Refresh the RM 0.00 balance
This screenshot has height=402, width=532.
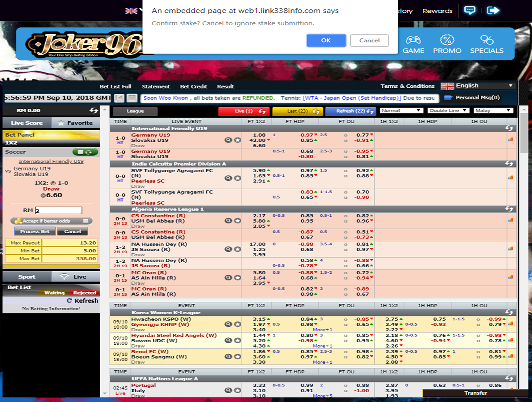pyautogui.click(x=94, y=110)
